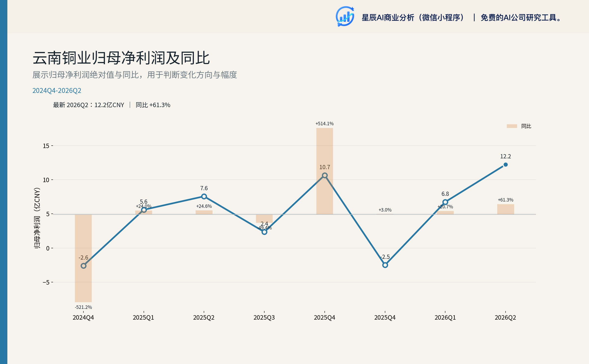Click the negative -521.2% year-over-year bar
Viewport: 589px width, 364px height.
pos(83,258)
